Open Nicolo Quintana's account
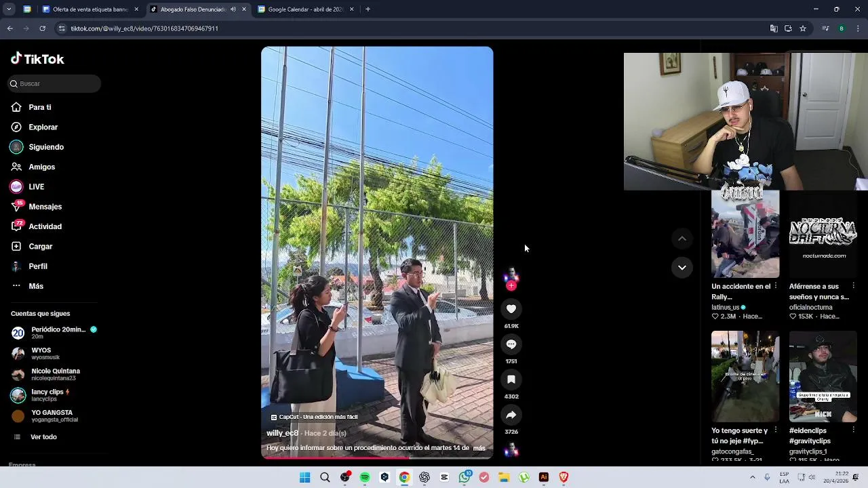 point(46,374)
